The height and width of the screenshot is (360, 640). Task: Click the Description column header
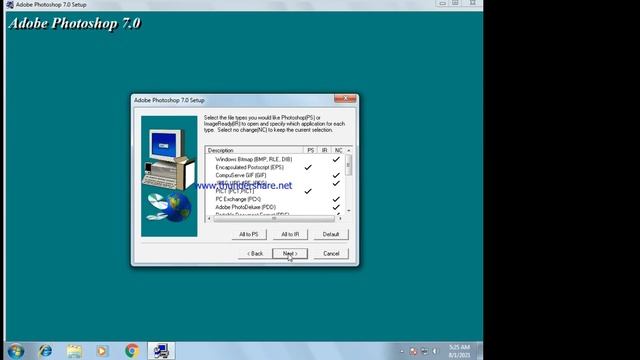pyautogui.click(x=254, y=150)
